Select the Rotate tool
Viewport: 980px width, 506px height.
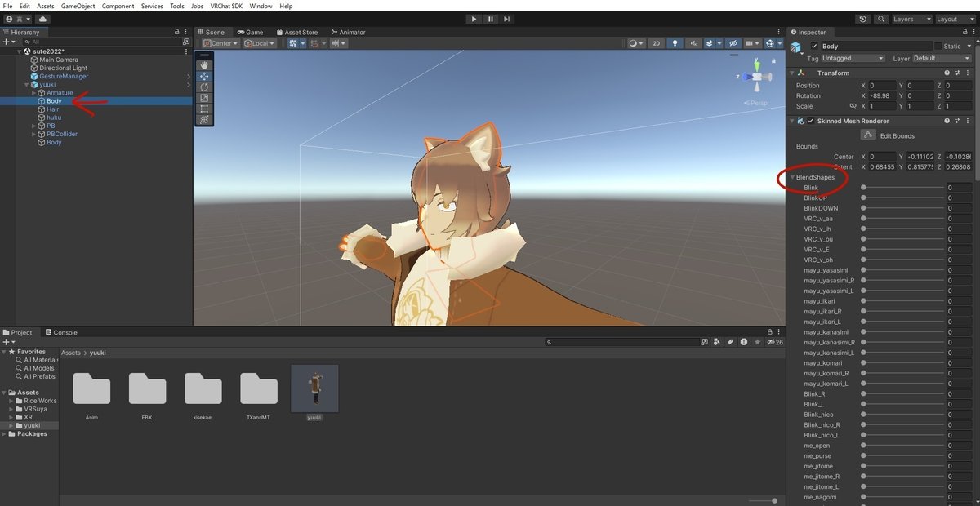pos(204,87)
